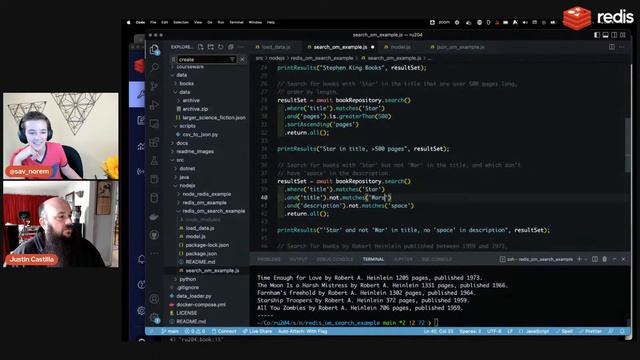Viewport: 640px width, 360px height.
Task: Open the OUTPUT panel tab
Action: (298, 260)
